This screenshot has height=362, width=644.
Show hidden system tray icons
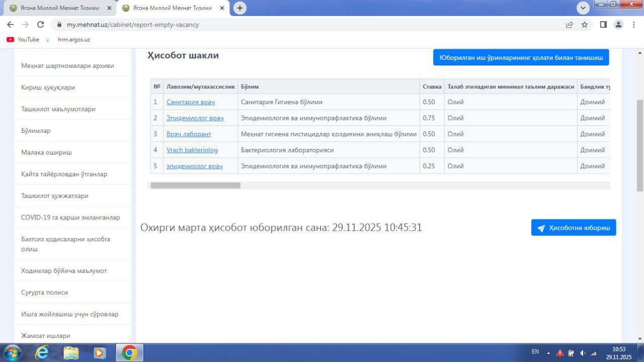click(548, 353)
